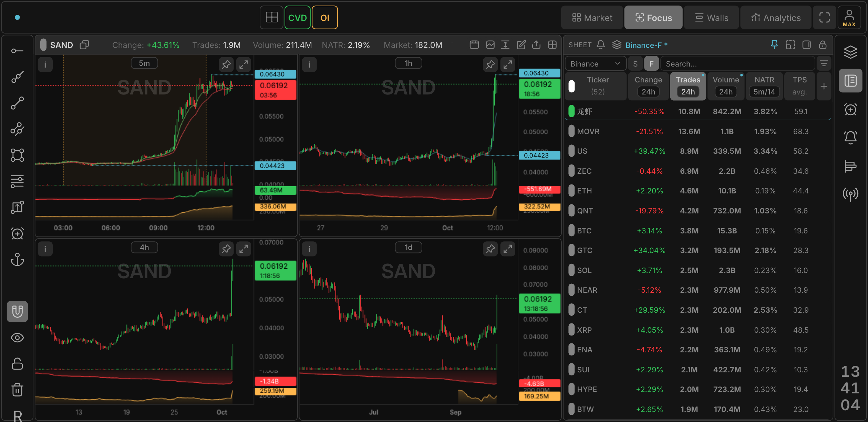868x422 pixels.
Task: Switch to Spot market with S toggle
Action: (635, 64)
